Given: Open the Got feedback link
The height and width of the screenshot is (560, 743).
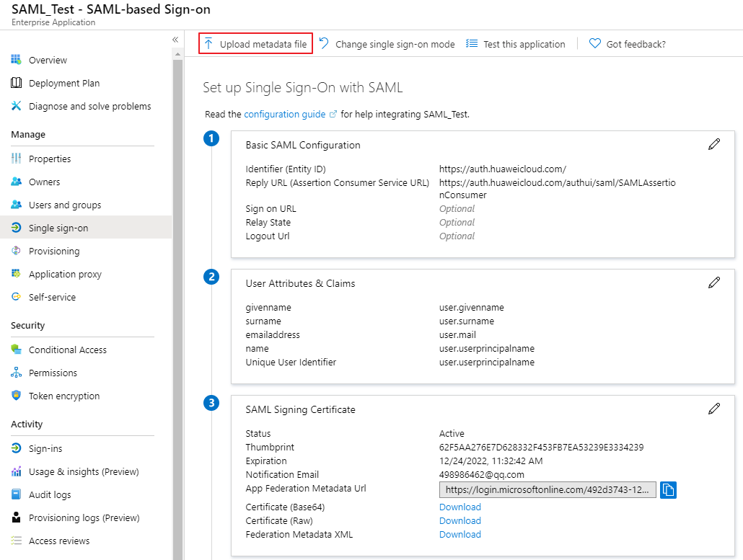Looking at the screenshot, I should tap(628, 44).
